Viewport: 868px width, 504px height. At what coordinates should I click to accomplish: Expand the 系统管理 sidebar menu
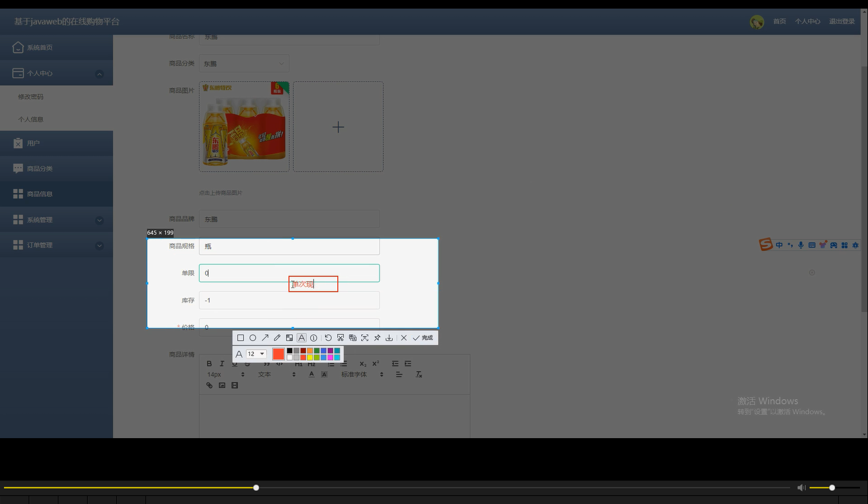[56, 220]
